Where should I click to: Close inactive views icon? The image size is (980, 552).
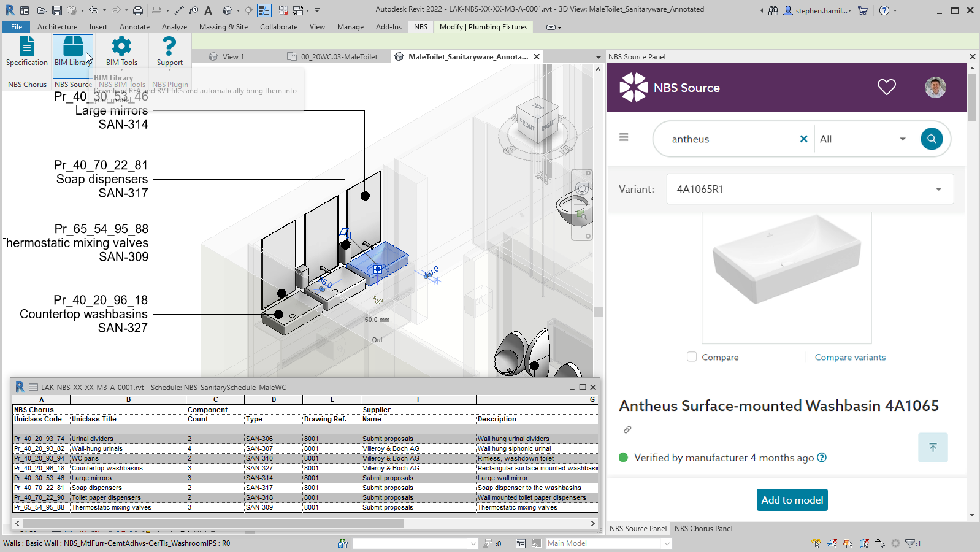(x=283, y=10)
